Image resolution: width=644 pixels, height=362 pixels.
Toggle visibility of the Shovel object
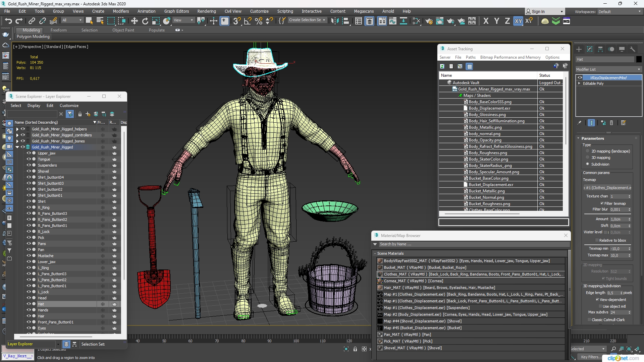(29, 171)
